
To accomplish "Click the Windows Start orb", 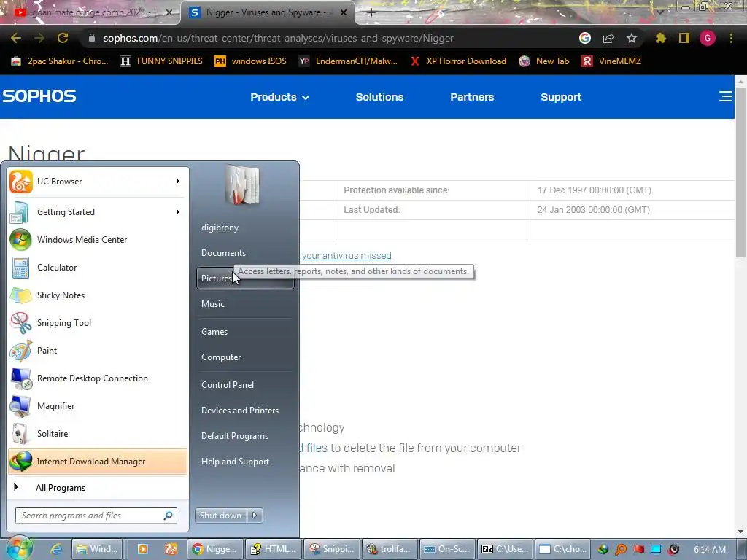I will [x=19, y=548].
